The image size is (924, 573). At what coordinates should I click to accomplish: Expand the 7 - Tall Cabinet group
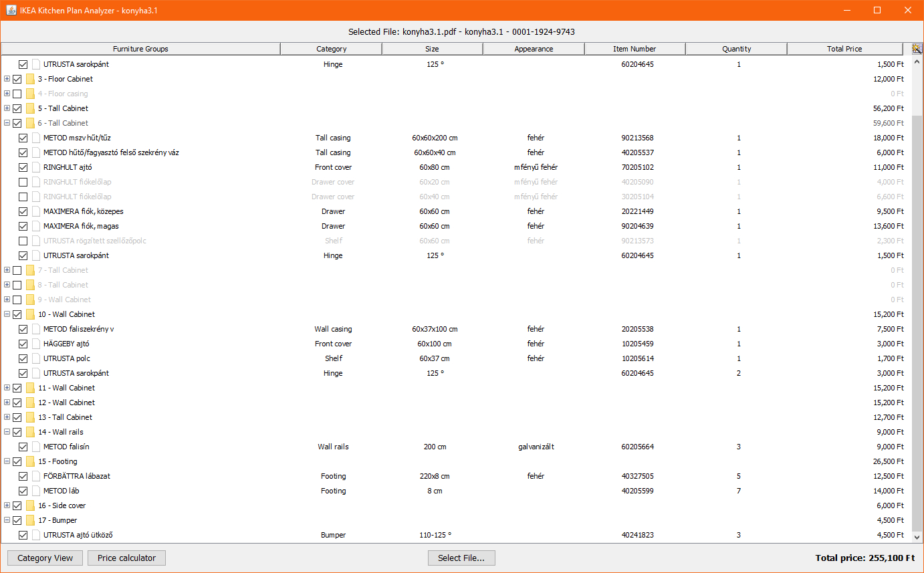coord(7,270)
